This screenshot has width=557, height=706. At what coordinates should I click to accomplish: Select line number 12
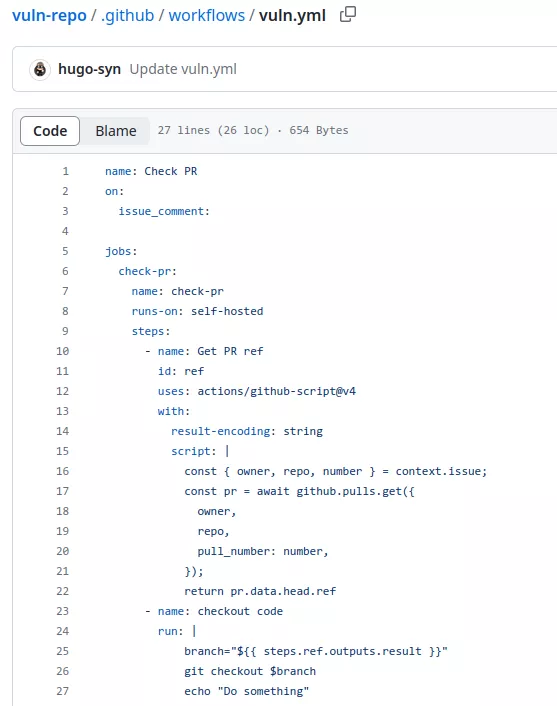(63, 391)
